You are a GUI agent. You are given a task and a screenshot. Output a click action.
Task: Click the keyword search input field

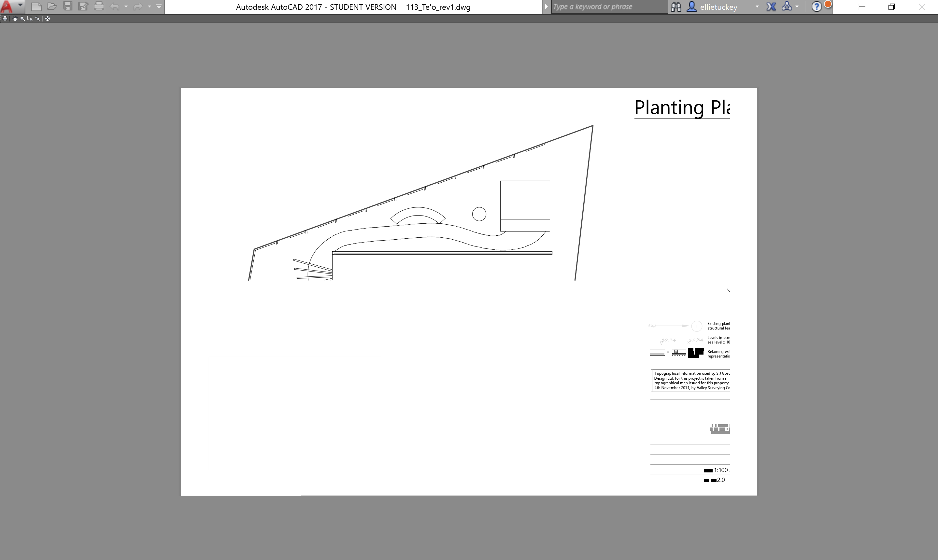point(609,7)
